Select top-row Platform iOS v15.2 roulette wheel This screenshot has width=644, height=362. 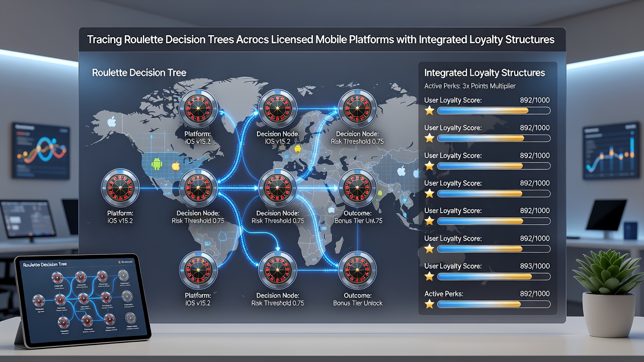[199, 109]
